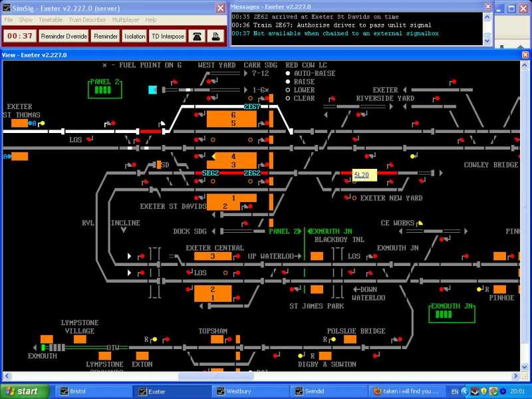Screen dimensions: 532x399
Task: Click the Reminder Override button
Action: pos(64,37)
